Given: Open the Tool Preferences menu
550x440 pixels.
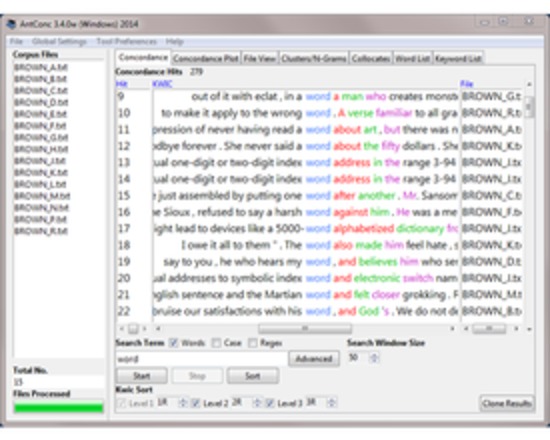Looking at the screenshot, I should click(x=126, y=42).
